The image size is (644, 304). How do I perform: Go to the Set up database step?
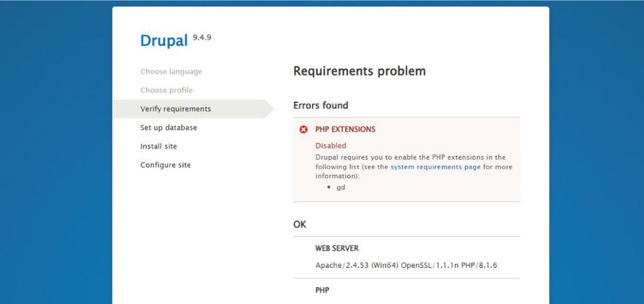(169, 128)
